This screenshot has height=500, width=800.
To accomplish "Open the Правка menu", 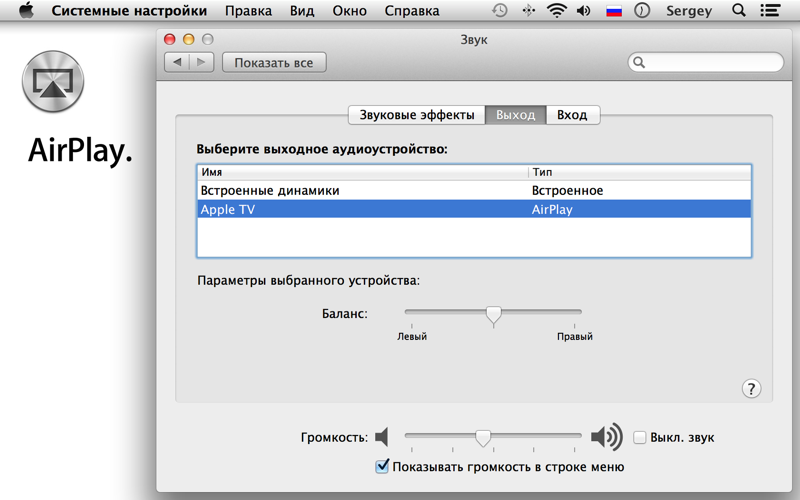I will pos(248,11).
